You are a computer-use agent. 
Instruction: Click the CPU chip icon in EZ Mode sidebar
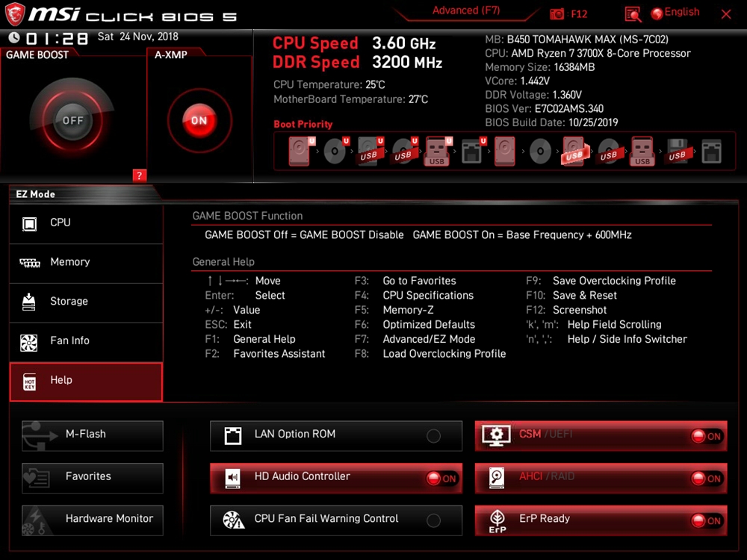pyautogui.click(x=30, y=223)
